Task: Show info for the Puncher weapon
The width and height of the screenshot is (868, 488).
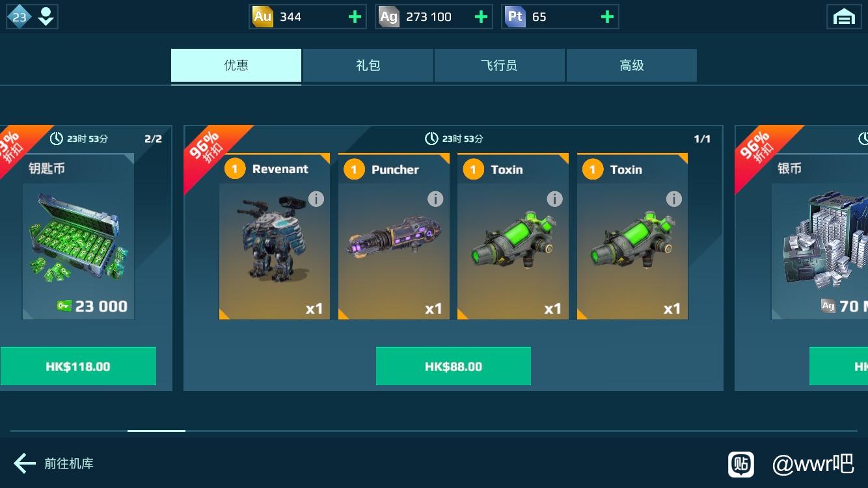Action: [x=435, y=198]
